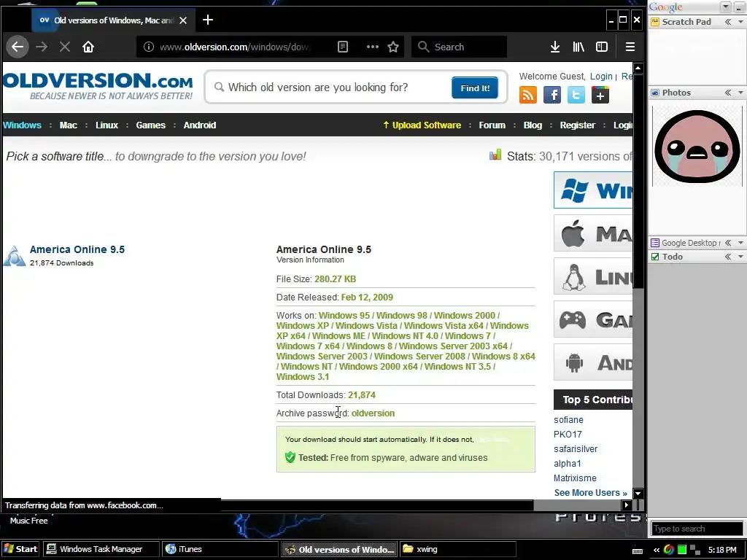Open a new tab with plus button

208,20
